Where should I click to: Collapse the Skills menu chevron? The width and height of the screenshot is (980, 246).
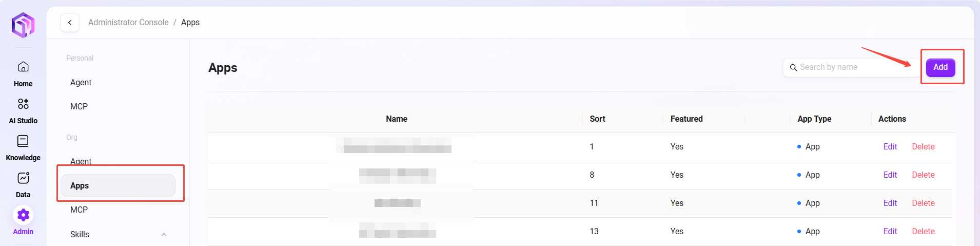(164, 235)
